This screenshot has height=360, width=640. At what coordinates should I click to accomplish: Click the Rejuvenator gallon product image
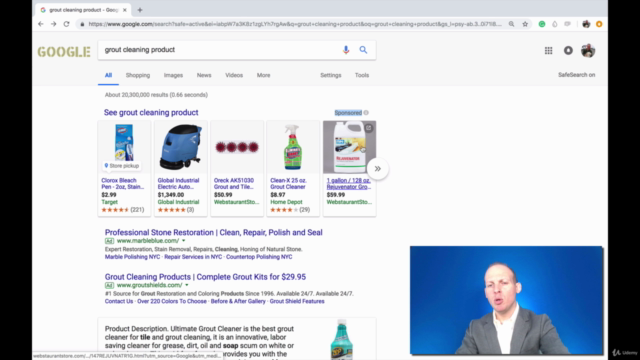tap(349, 147)
